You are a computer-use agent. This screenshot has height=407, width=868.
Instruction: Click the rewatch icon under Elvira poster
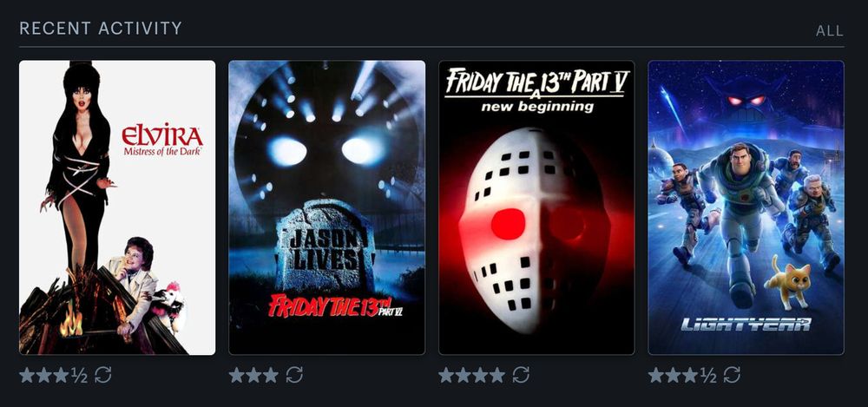tap(103, 375)
